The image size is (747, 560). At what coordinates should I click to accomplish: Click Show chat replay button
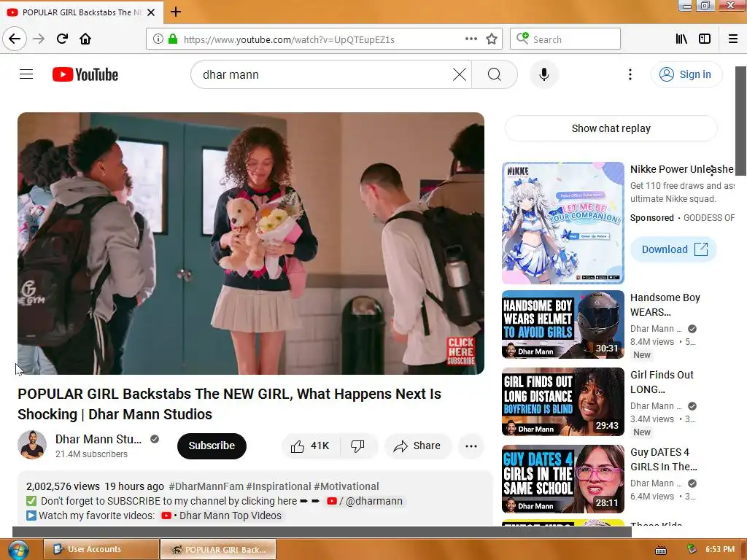pos(611,128)
